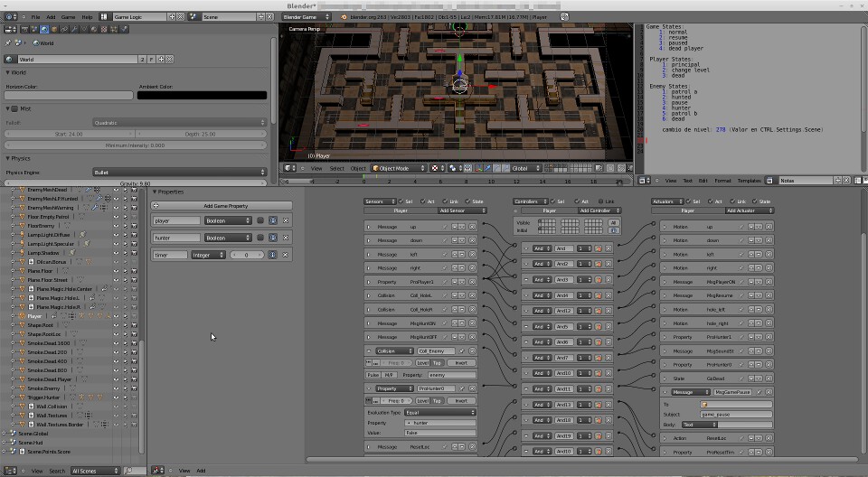Toggle visibility eye of Plane.Floor
The width and height of the screenshot is (868, 477).
click(116, 271)
